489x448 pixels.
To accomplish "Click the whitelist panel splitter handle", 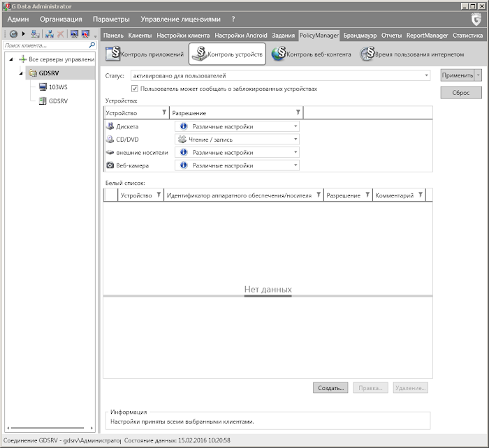I will (268, 296).
